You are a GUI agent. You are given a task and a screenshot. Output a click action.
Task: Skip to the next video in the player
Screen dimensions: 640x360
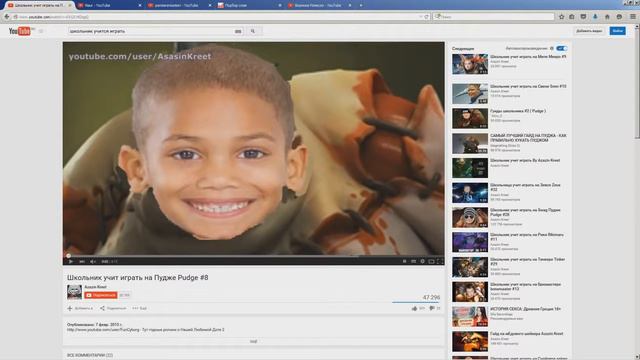coord(82,261)
